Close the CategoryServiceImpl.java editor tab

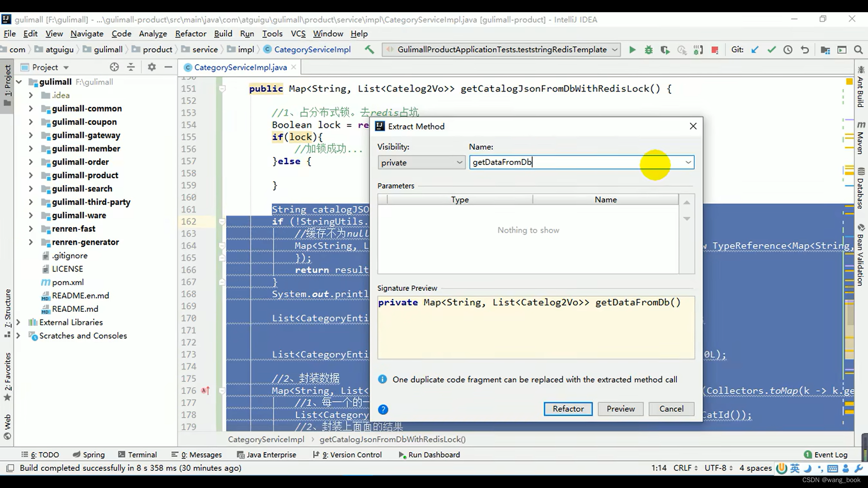294,67
